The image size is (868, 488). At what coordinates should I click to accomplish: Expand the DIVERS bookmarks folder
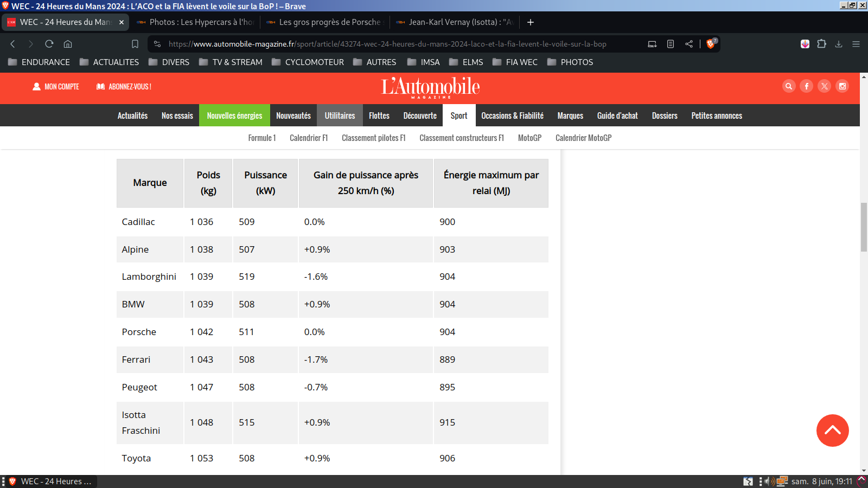tap(169, 62)
